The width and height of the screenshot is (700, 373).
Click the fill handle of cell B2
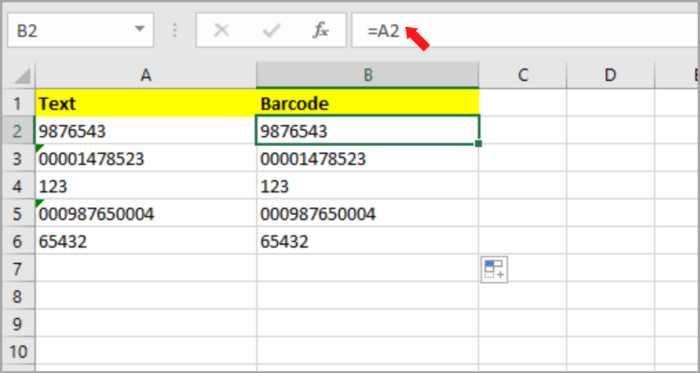(x=479, y=144)
